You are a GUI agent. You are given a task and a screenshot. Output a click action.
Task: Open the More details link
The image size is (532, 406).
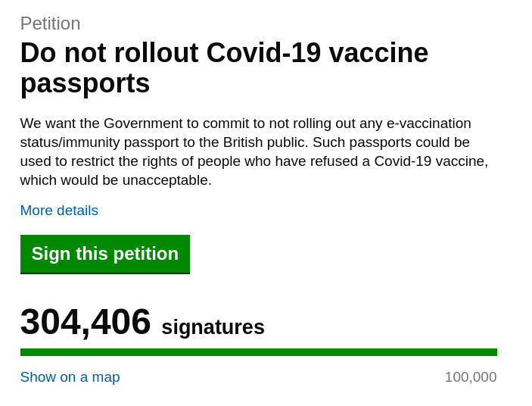(x=59, y=211)
